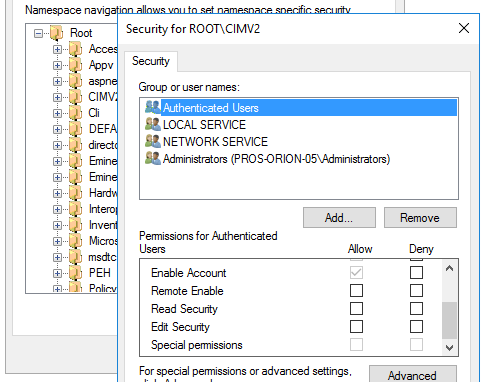
Task: Click the Administrators group icon
Action: tap(153, 158)
